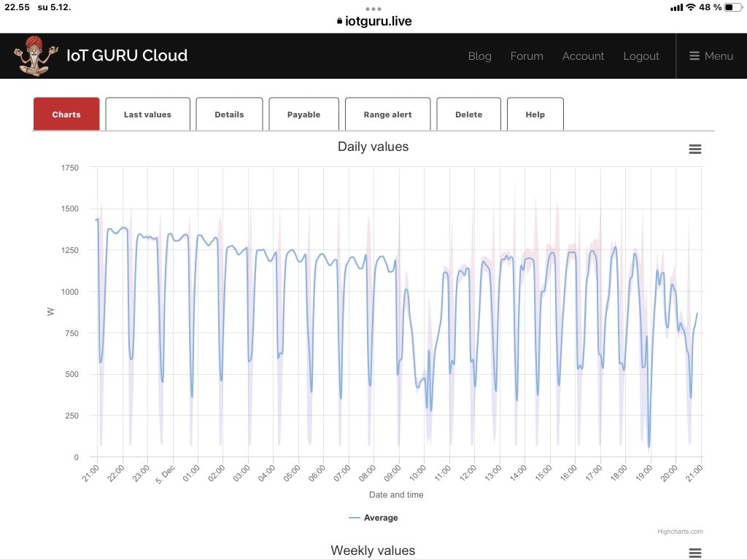This screenshot has width=747, height=560.
Task: Click the IoT Guru mascot logo
Action: [x=31, y=56]
